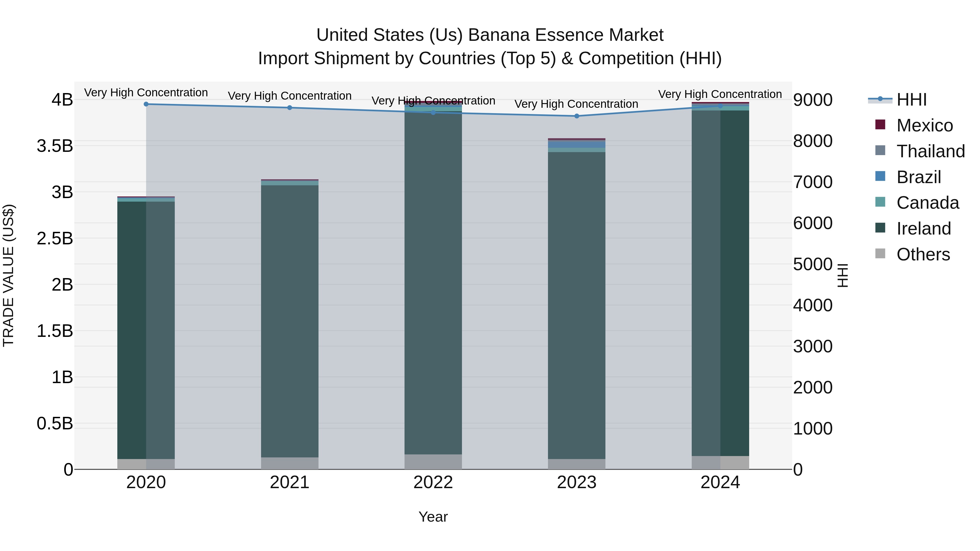The height and width of the screenshot is (551, 980).
Task: Click the 1B y-axis tick label
Action: [x=62, y=377]
